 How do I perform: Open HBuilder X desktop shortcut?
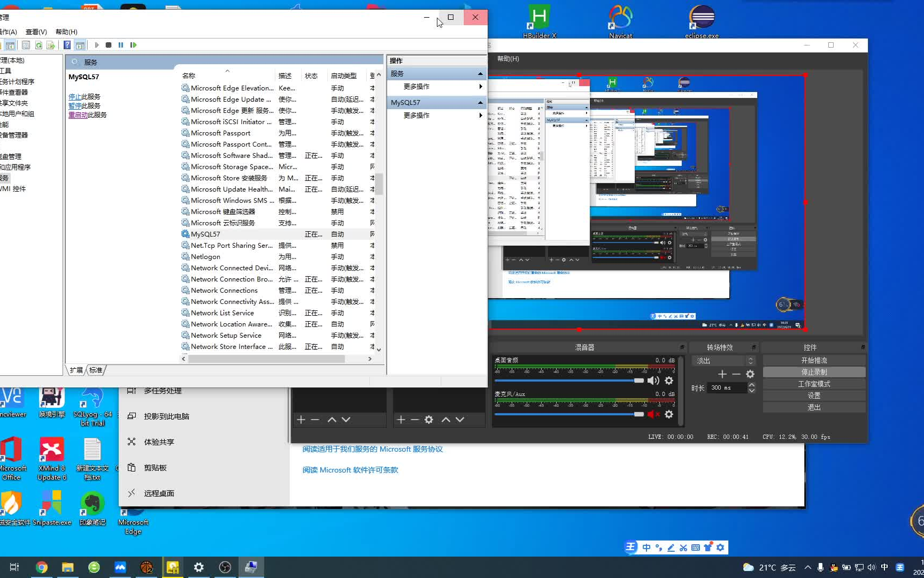tap(540, 21)
